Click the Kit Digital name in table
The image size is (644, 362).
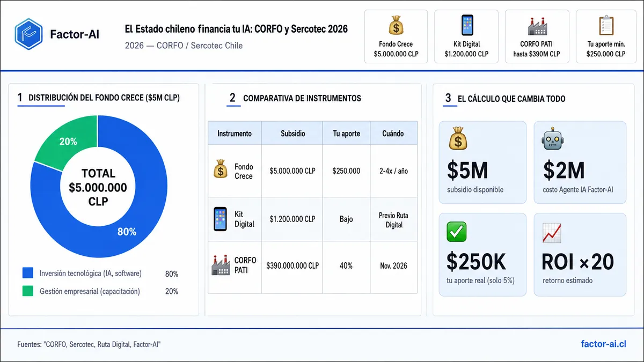pyautogui.click(x=244, y=219)
